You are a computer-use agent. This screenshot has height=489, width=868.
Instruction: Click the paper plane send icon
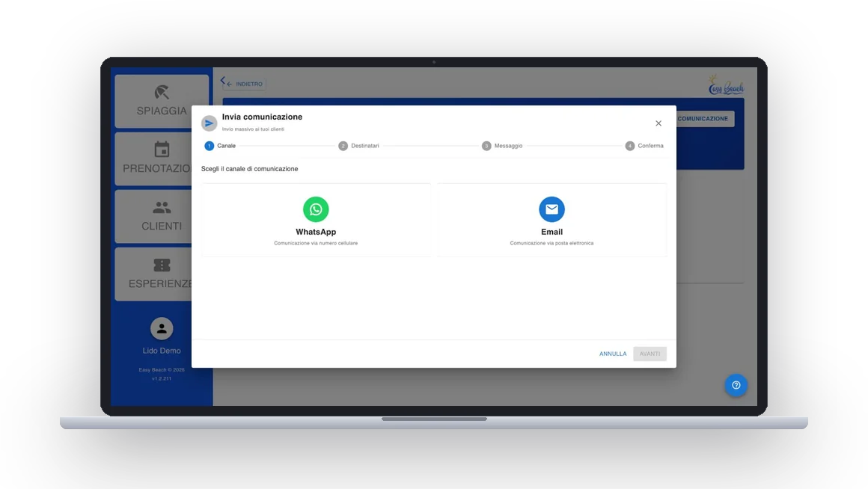[x=209, y=123]
